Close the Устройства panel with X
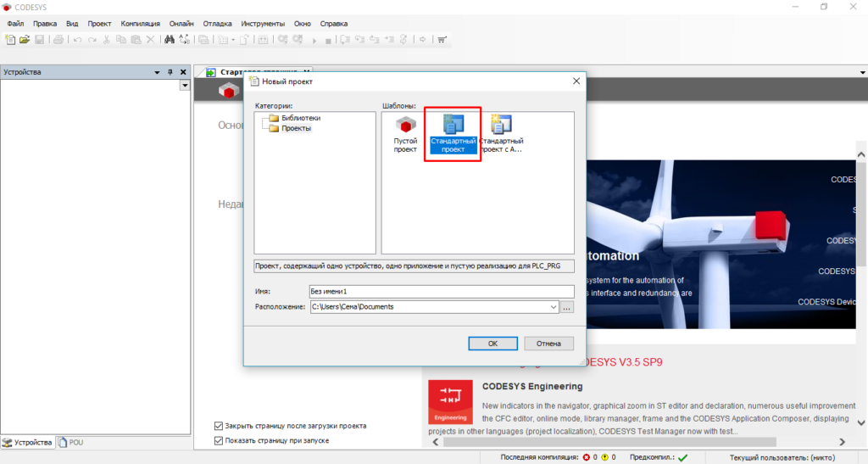Screen dimensions: 868x464 click(183, 72)
